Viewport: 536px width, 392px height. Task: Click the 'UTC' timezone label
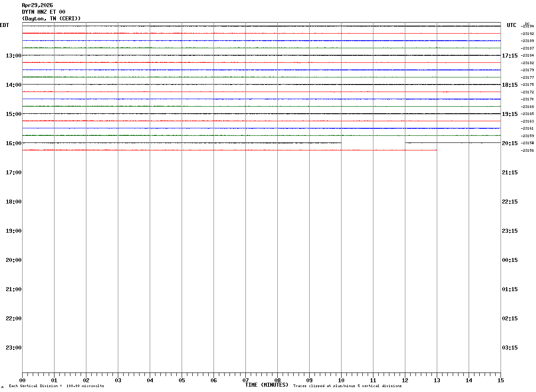coord(512,25)
